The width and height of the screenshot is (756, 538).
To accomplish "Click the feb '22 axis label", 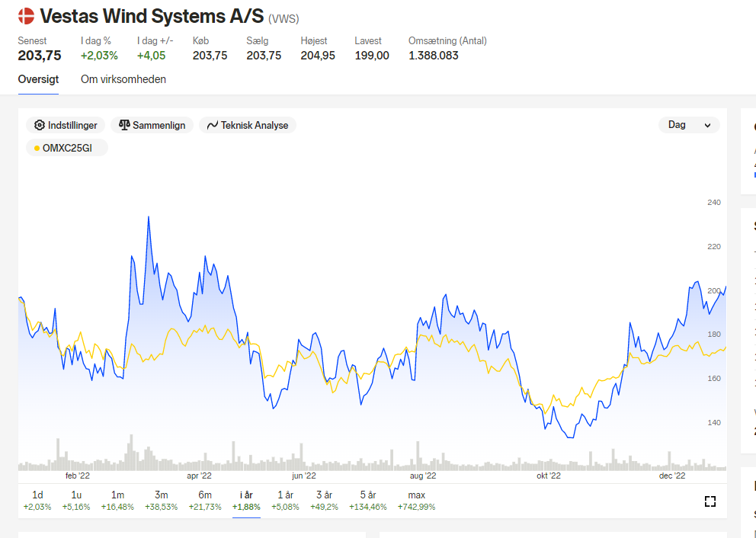I will click(x=78, y=476).
